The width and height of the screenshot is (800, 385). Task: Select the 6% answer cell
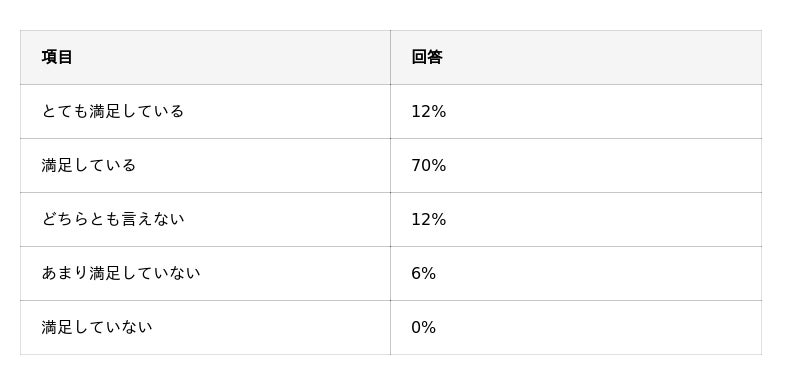tap(576, 274)
